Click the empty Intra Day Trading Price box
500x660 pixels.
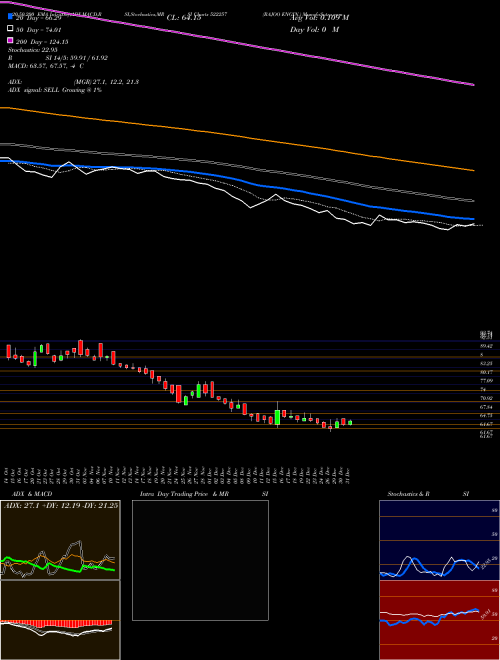click(x=200, y=560)
